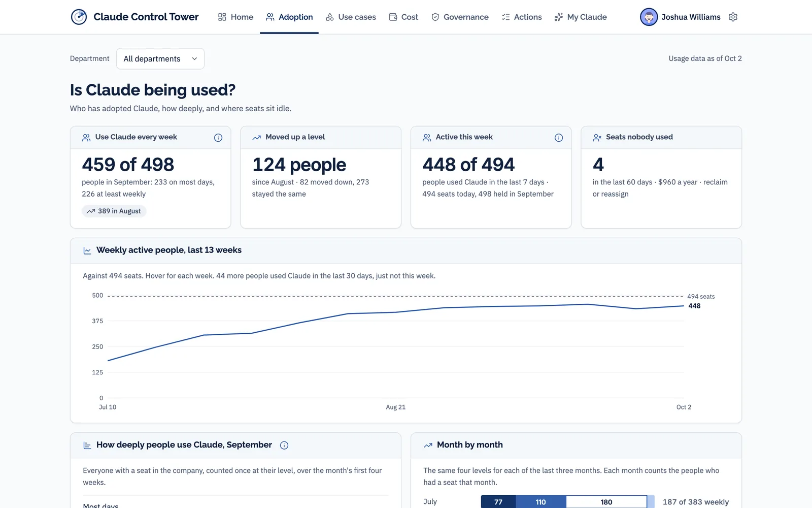Click the 389 in August badge

click(114, 211)
